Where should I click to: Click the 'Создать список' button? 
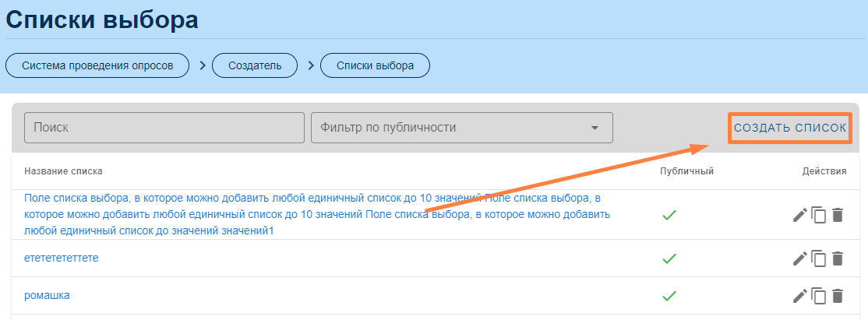click(x=789, y=128)
